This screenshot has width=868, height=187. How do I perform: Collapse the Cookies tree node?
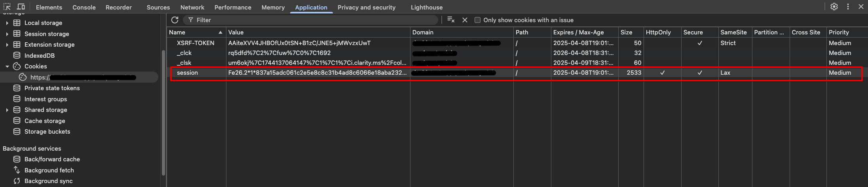(7, 66)
